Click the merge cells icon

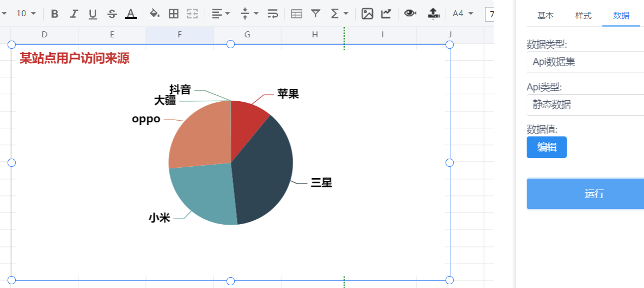pos(192,14)
